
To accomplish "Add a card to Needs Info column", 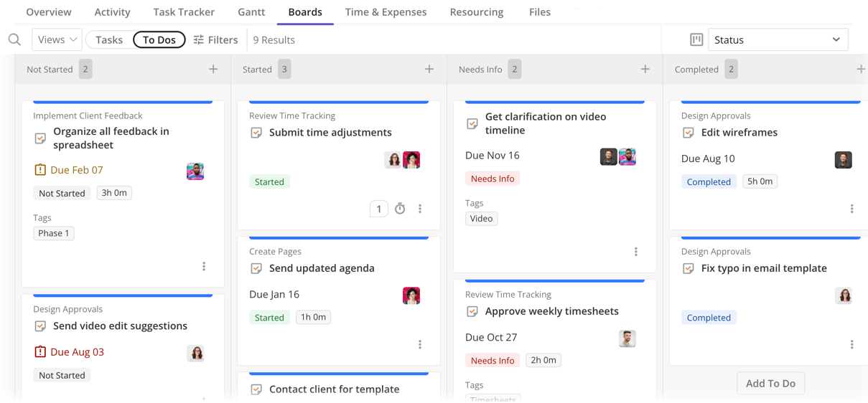I will point(645,70).
